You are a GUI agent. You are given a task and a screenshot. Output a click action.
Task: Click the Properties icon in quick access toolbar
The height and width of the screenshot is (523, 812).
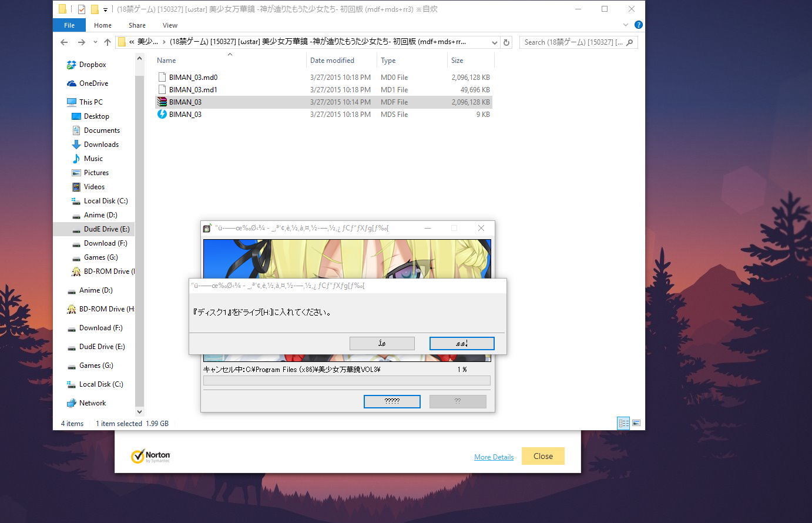point(82,9)
